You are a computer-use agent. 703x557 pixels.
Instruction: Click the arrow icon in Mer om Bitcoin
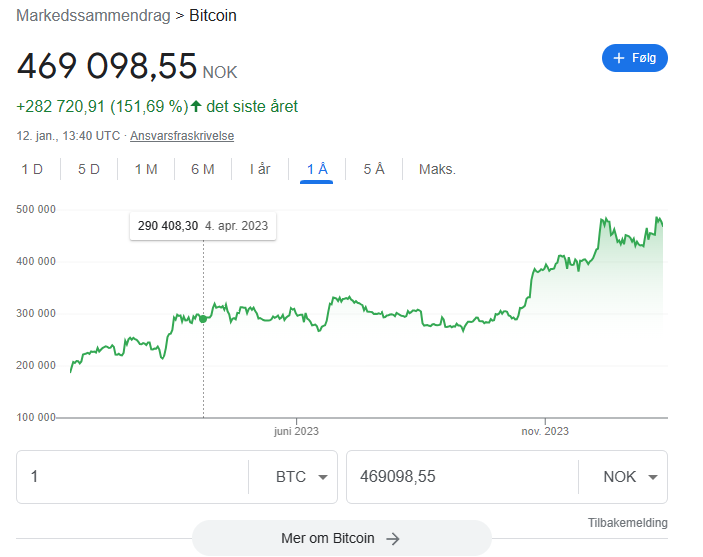[393, 539]
